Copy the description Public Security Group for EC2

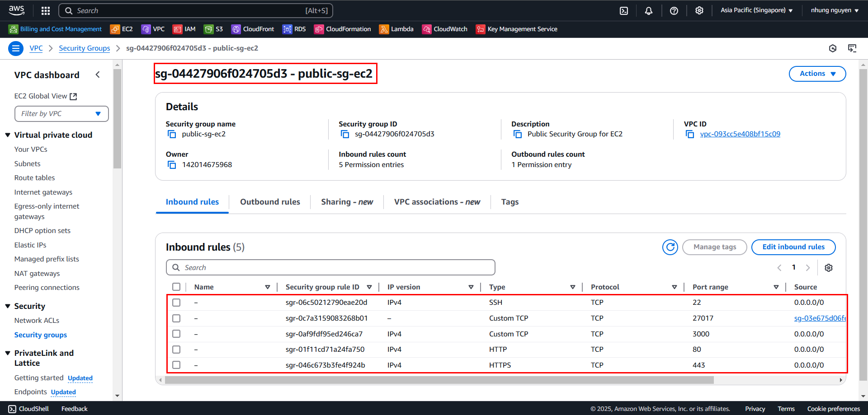(518, 134)
